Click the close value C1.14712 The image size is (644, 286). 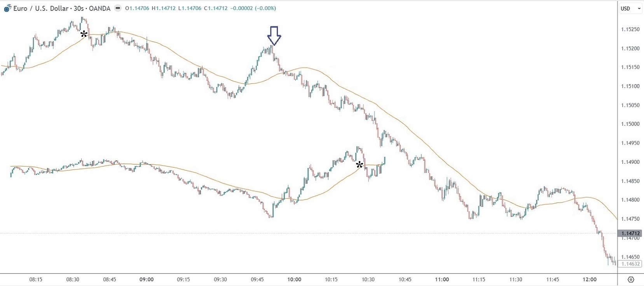[215, 8]
